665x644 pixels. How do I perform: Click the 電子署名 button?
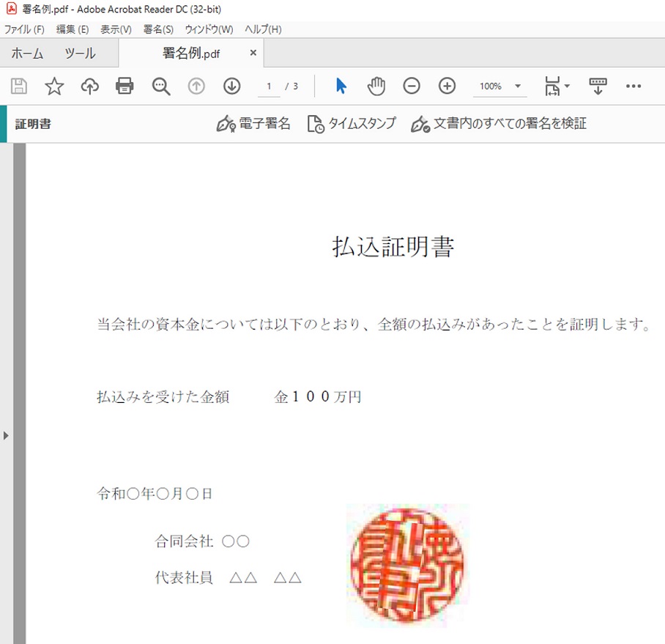click(x=254, y=124)
